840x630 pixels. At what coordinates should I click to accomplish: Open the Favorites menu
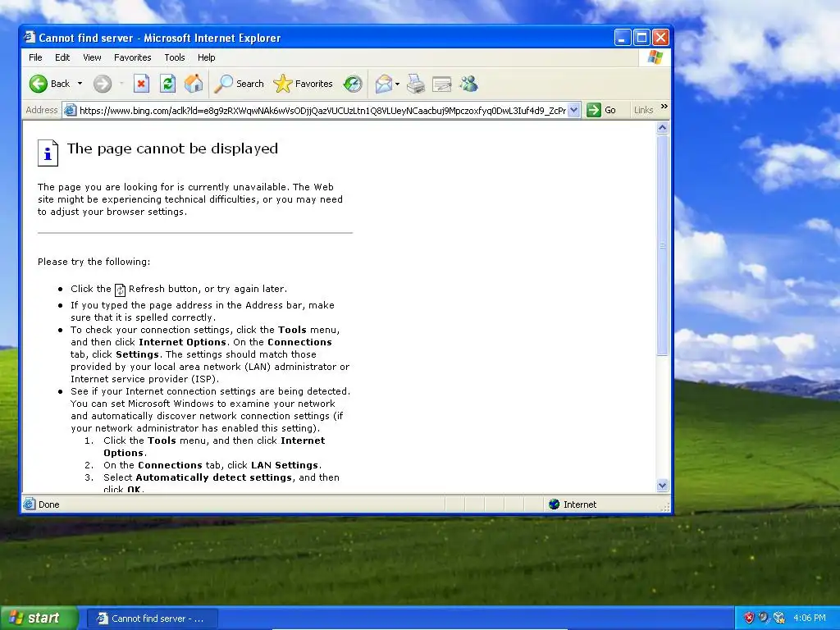pyautogui.click(x=132, y=57)
